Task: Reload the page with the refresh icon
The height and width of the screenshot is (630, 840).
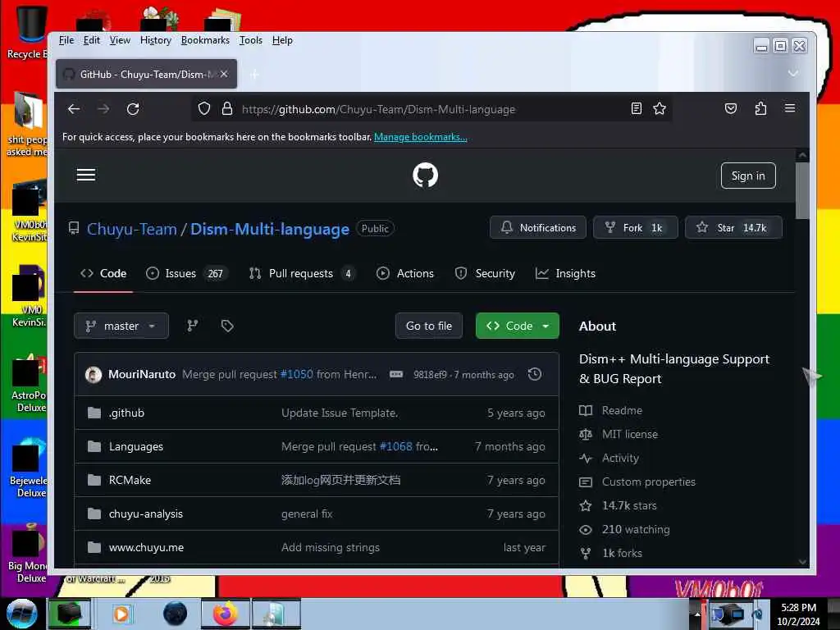Action: 133,109
